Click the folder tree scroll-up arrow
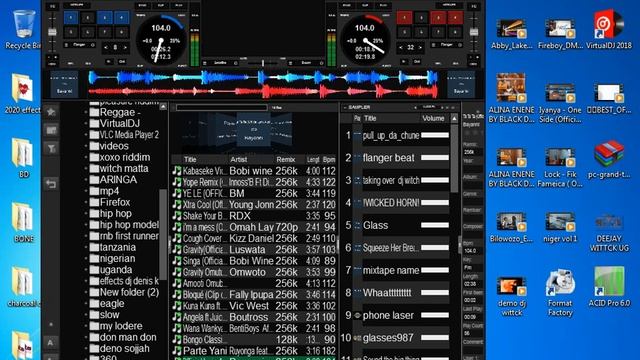 [163, 107]
